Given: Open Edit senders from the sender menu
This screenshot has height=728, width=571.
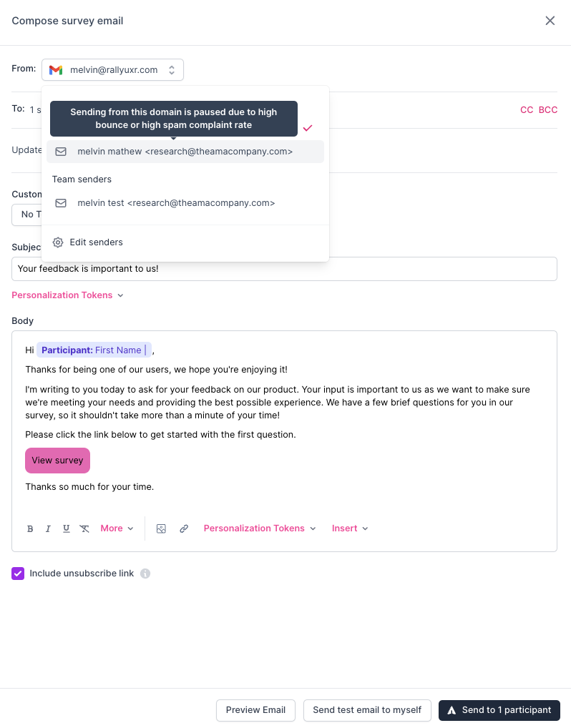Looking at the screenshot, I should tap(96, 242).
